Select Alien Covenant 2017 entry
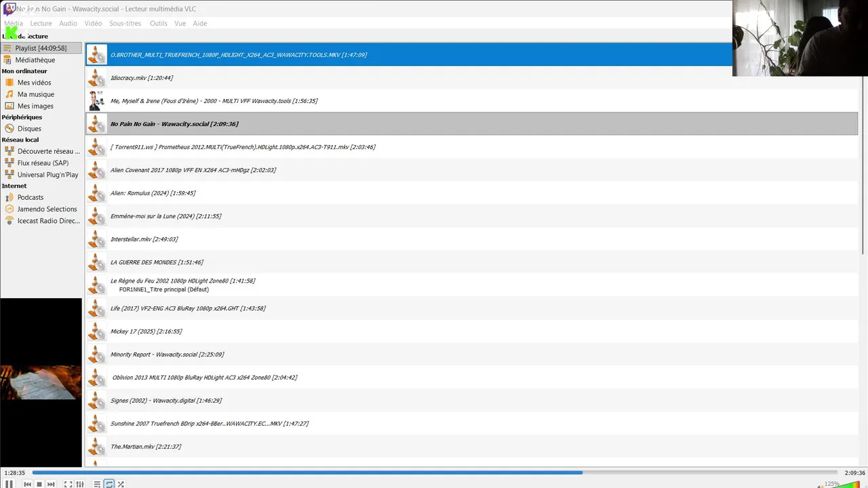 (471, 170)
